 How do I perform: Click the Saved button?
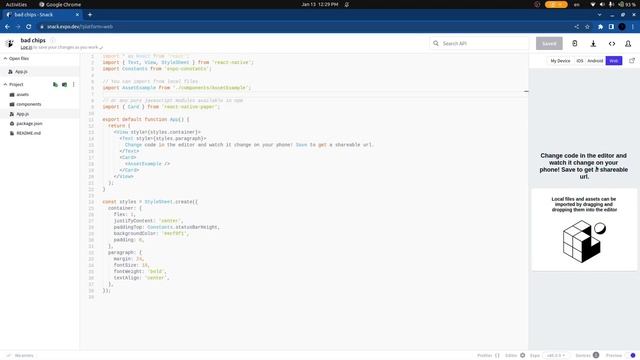549,43
